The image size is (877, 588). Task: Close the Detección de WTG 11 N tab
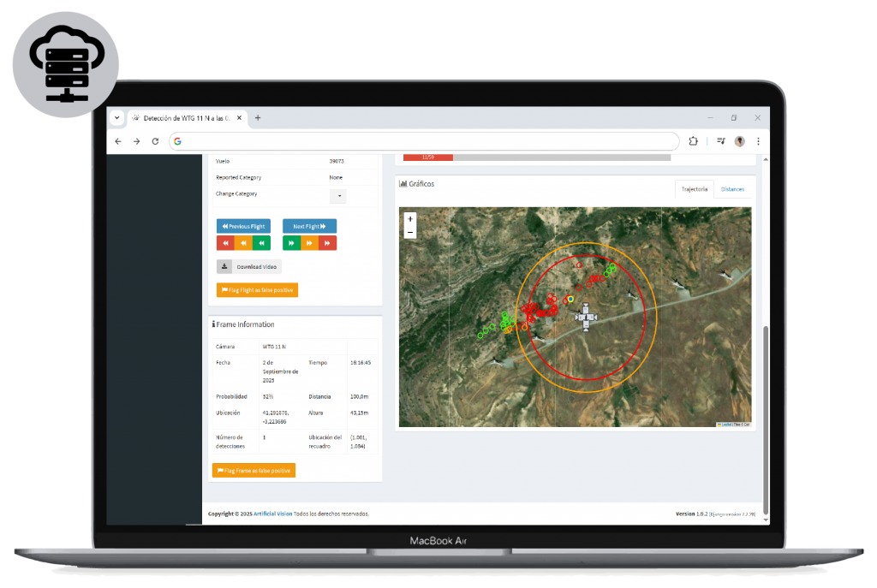240,118
